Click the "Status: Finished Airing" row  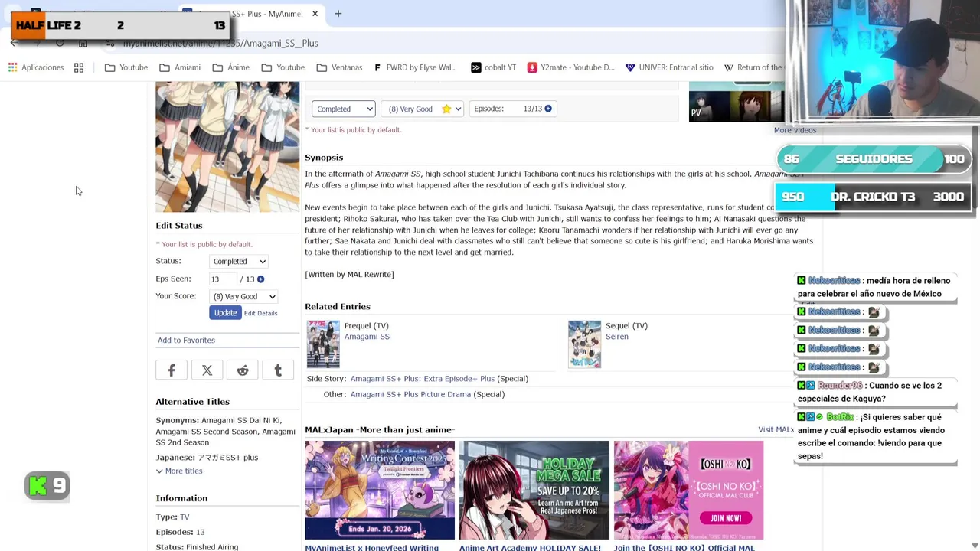click(x=197, y=547)
